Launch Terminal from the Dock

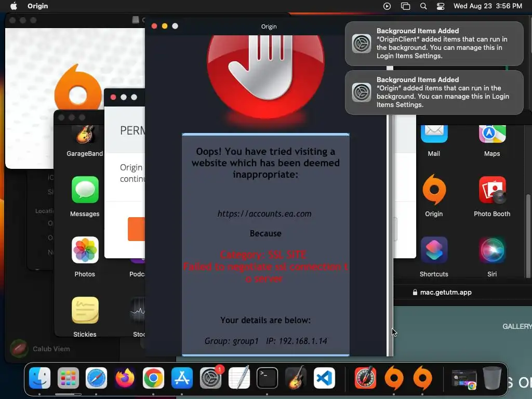tap(267, 378)
